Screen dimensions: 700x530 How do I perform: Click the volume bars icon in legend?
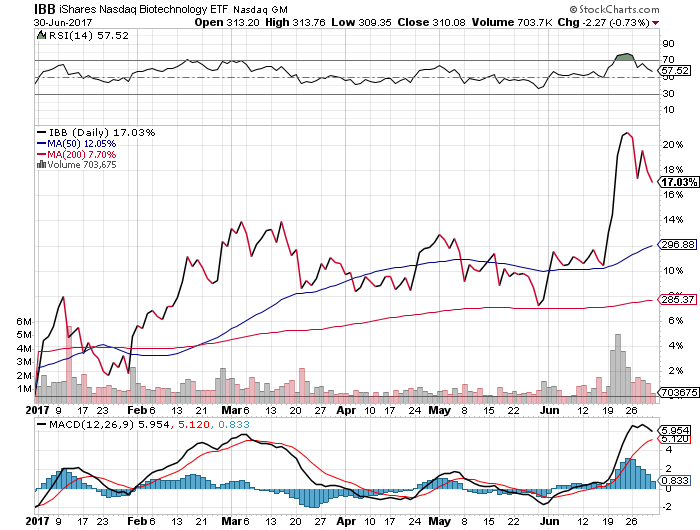pyautogui.click(x=42, y=165)
